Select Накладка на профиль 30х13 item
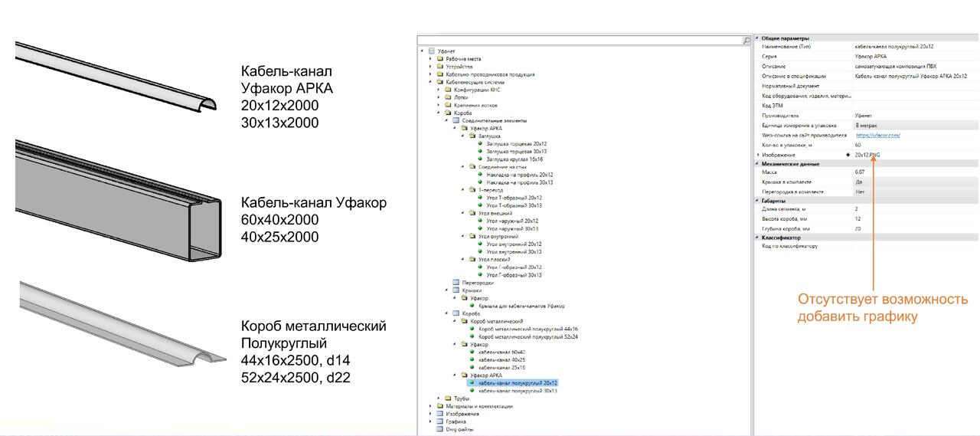This screenshot has height=436, width=980. pos(519,182)
